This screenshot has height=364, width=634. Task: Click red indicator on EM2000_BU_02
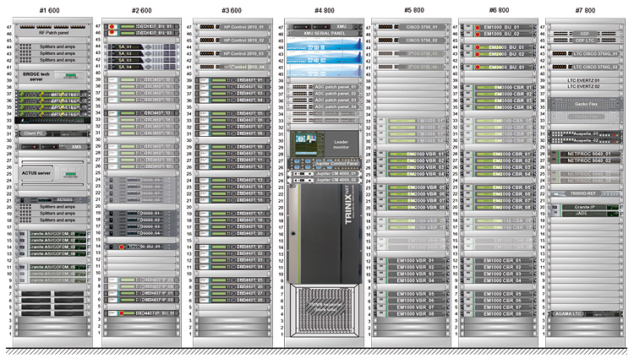(x=478, y=54)
